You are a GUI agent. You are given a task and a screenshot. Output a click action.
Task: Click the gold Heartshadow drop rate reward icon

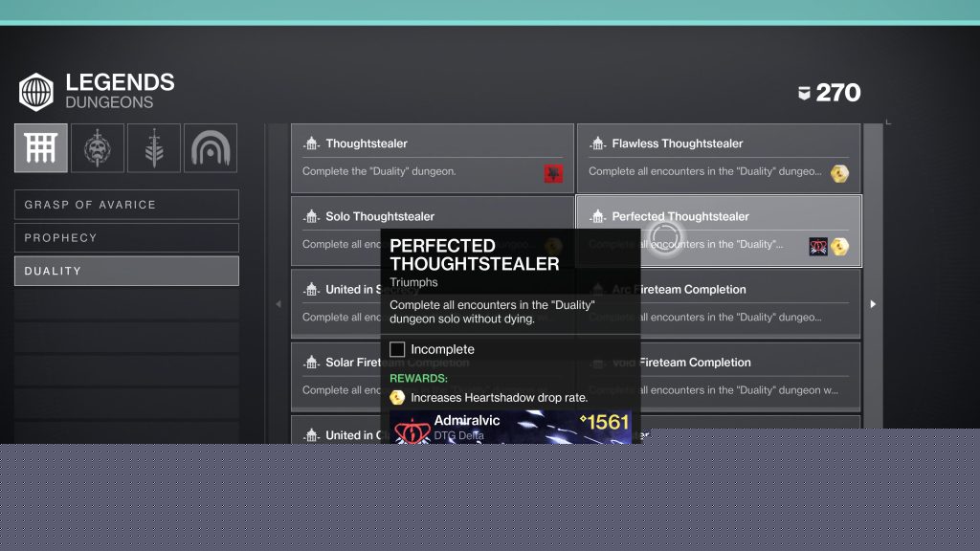[x=397, y=397]
